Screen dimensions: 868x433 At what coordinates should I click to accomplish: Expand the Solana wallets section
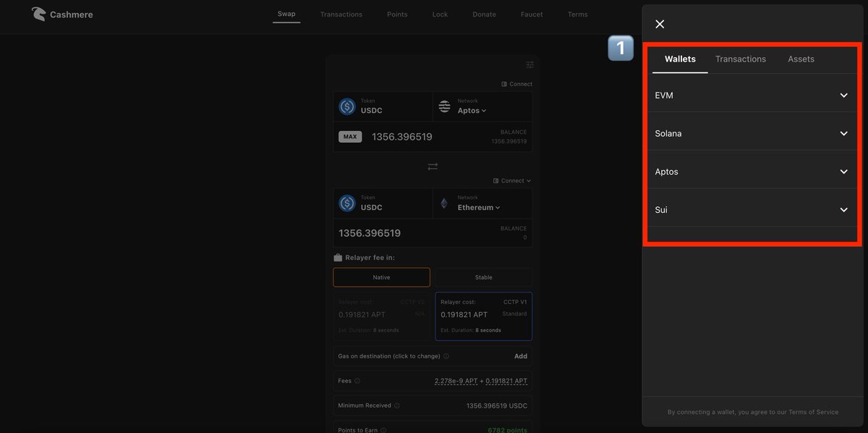tap(752, 133)
